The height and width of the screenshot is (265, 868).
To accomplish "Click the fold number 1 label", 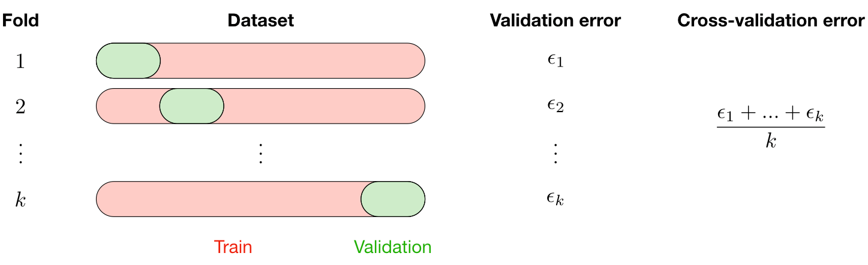I will [20, 61].
